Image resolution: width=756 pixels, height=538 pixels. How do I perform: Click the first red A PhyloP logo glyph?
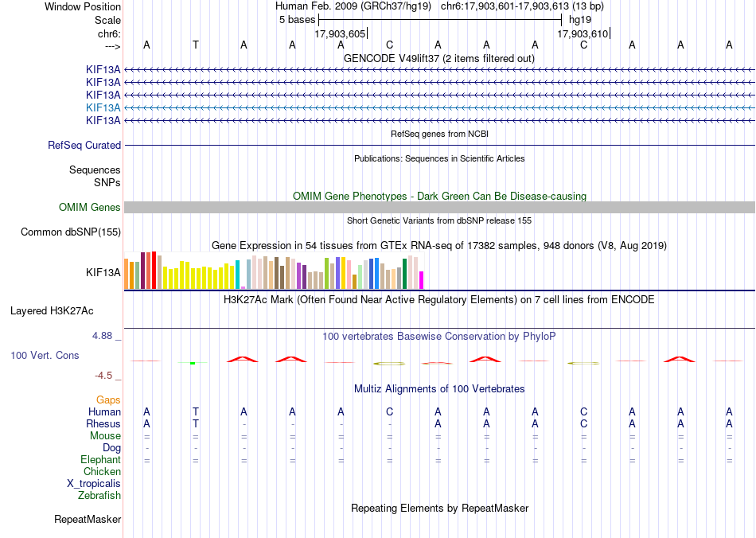pos(243,359)
